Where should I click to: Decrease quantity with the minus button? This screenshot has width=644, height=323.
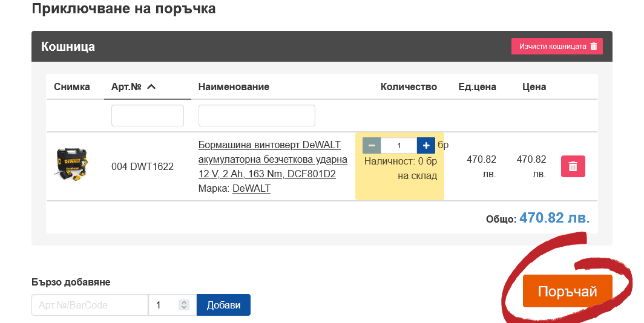point(372,145)
